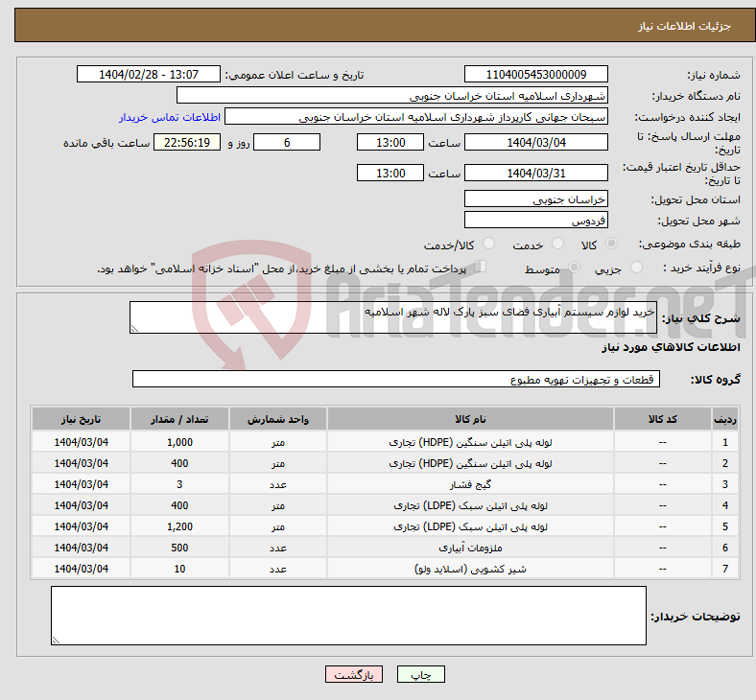Click the remaining days field showing 6
This screenshot has width=756, height=700.
coord(287,143)
